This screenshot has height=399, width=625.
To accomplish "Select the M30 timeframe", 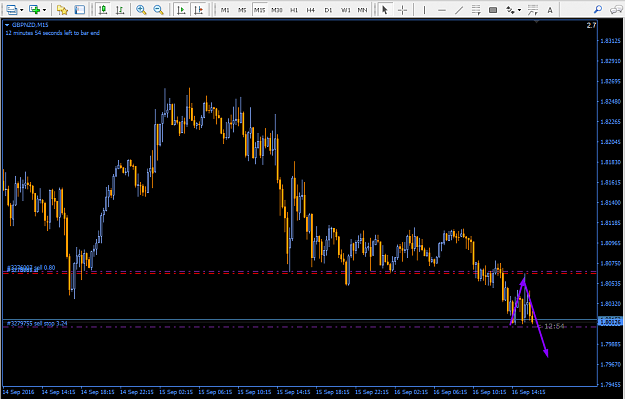I will [277, 10].
